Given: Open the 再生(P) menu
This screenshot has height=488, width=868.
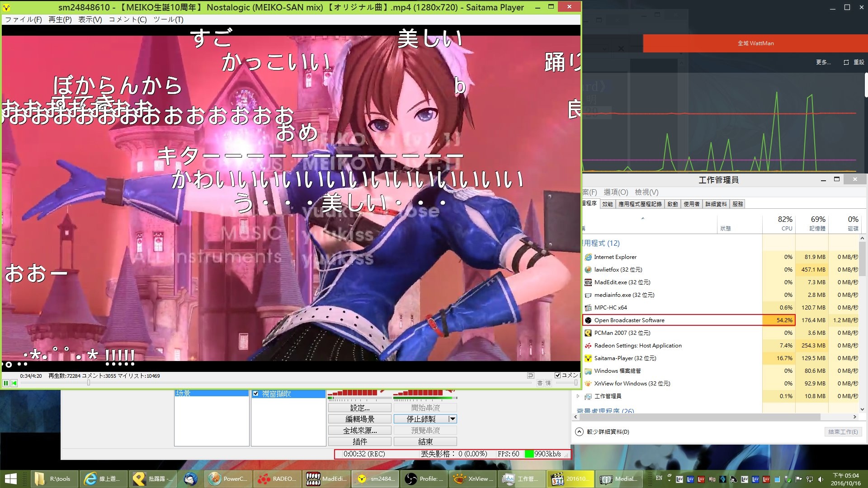Looking at the screenshot, I should pos(60,19).
